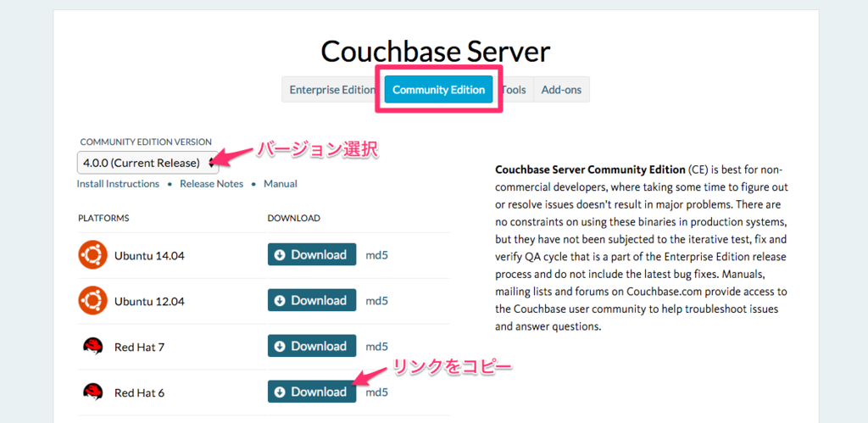Open the Install Instructions link

(118, 184)
